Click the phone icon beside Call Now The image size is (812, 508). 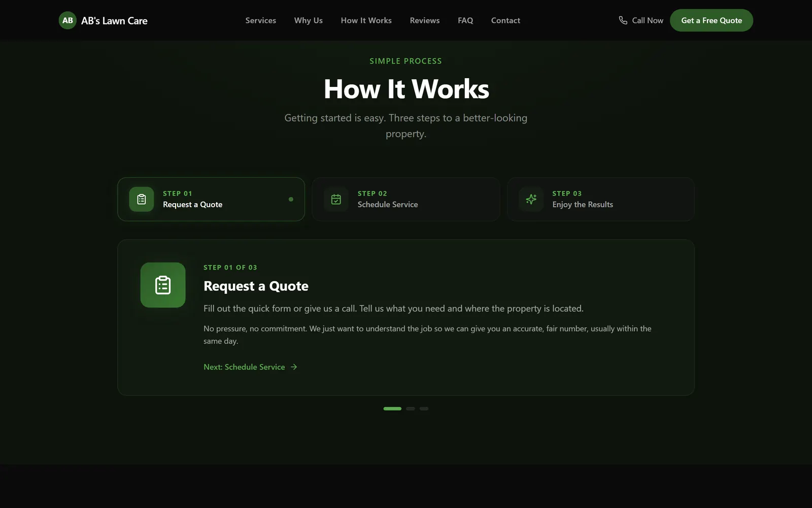point(623,20)
